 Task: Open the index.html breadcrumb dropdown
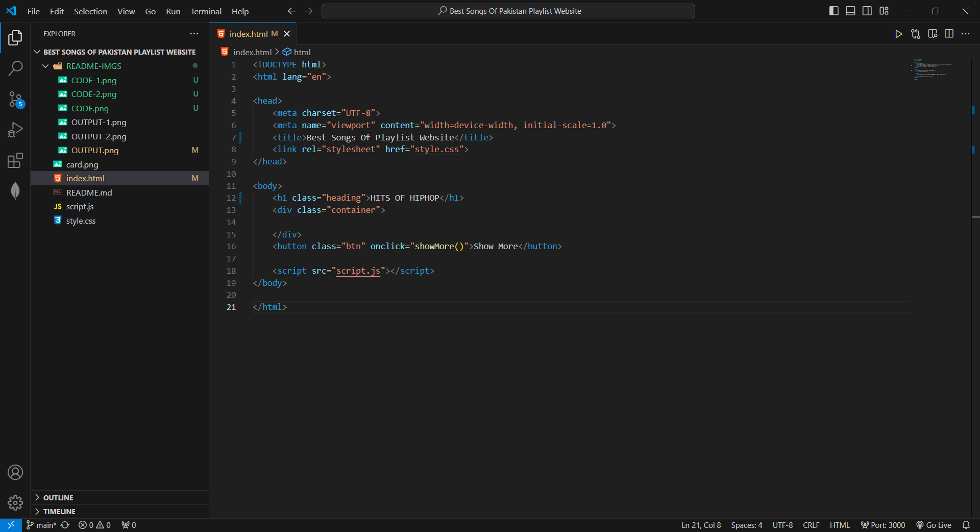tap(247, 52)
